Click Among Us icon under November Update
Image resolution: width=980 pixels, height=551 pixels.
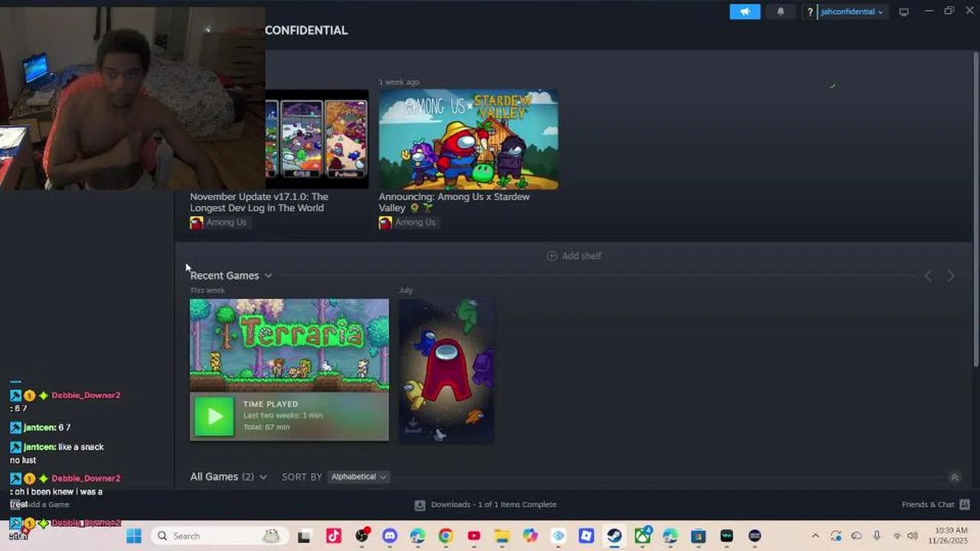197,222
